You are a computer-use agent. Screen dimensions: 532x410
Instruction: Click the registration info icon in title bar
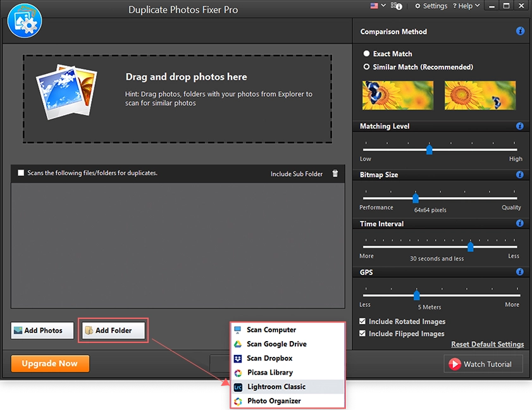click(x=396, y=6)
